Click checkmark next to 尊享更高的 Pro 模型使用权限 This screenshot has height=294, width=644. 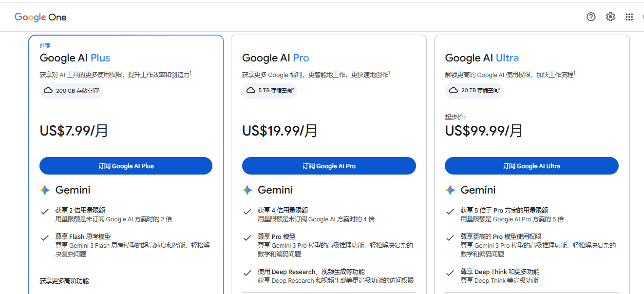click(450, 237)
